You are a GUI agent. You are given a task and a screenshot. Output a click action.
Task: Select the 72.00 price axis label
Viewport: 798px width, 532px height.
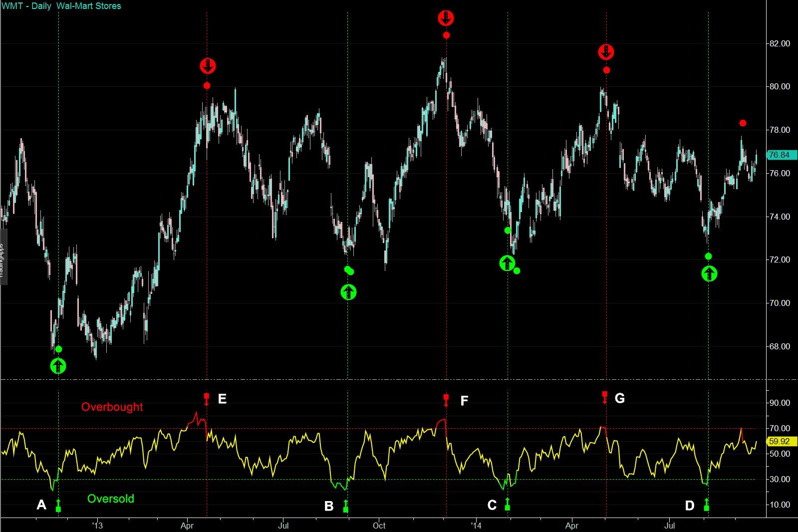pos(780,260)
